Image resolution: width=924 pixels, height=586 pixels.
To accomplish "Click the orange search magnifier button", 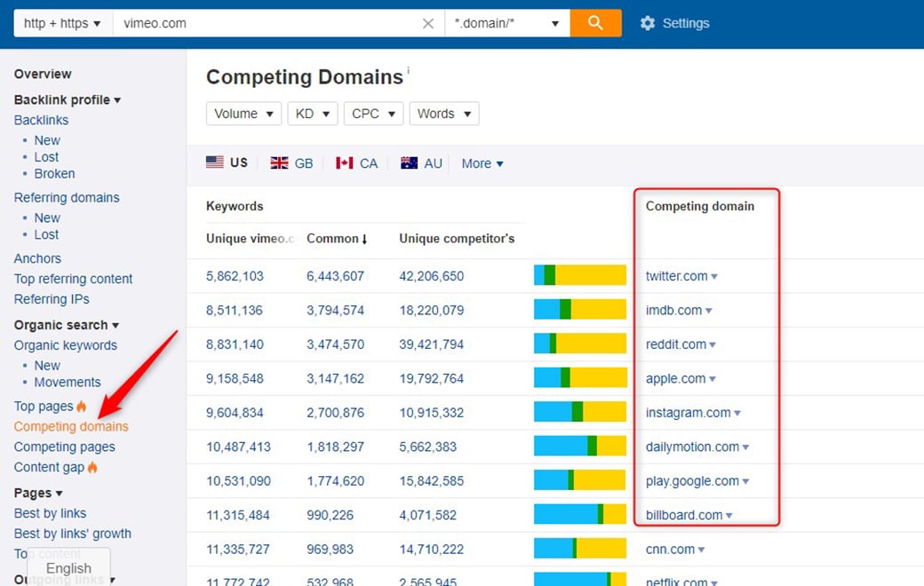I will (595, 23).
